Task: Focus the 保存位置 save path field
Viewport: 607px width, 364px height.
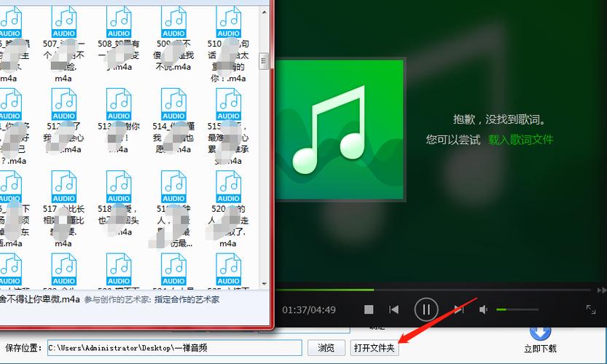Action: [x=175, y=348]
